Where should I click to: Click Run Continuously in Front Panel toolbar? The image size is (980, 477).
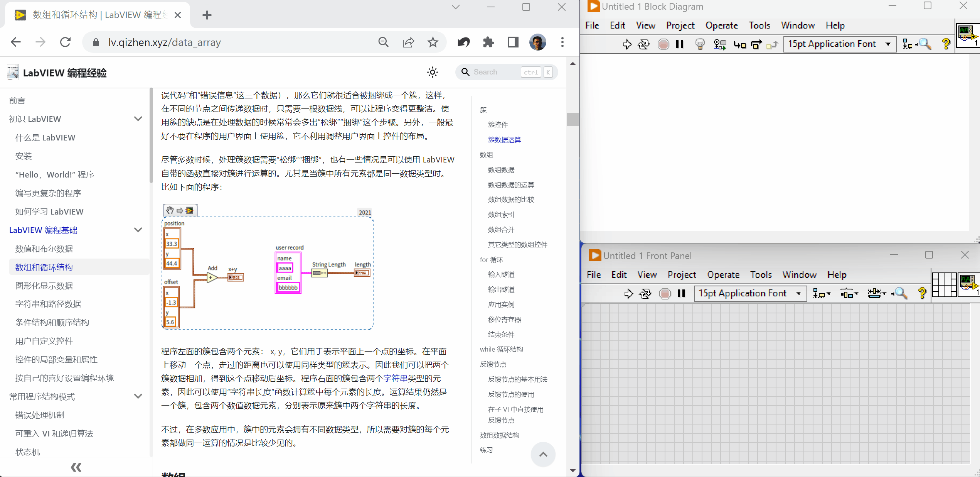tap(645, 294)
